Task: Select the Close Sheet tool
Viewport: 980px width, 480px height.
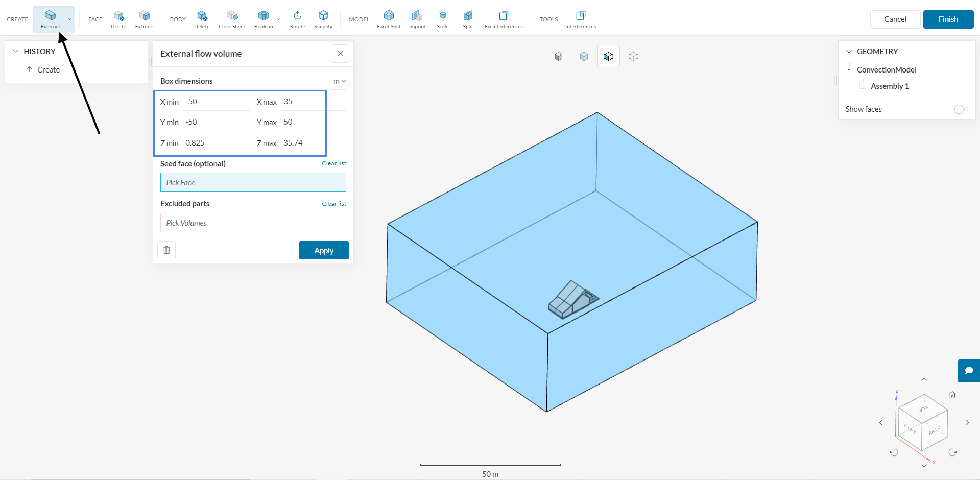Action: (232, 19)
